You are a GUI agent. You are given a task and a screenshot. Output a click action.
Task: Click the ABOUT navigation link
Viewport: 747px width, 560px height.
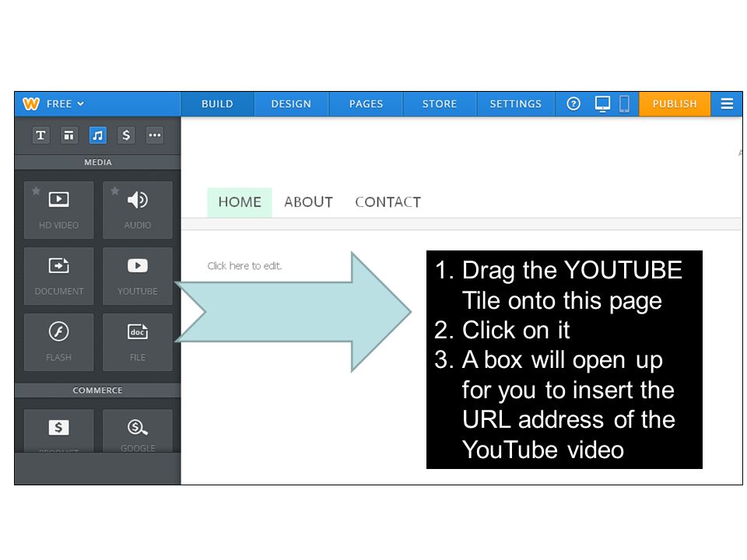coord(308,202)
